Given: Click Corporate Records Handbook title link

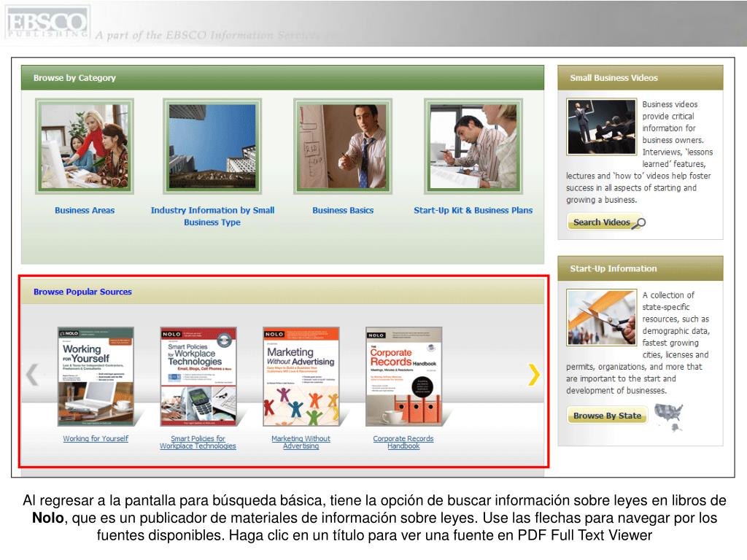Looking at the screenshot, I should coord(403,442).
